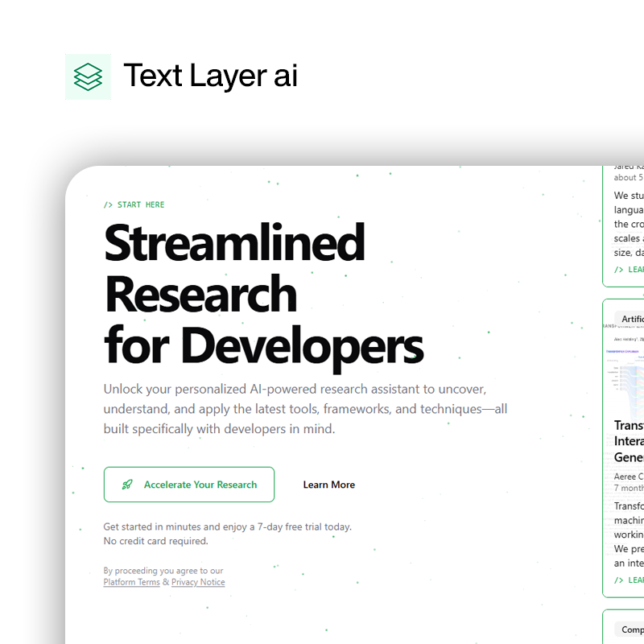Image resolution: width=644 pixels, height=644 pixels.
Task: Click the "/> START HERE" label
Action: (134, 204)
